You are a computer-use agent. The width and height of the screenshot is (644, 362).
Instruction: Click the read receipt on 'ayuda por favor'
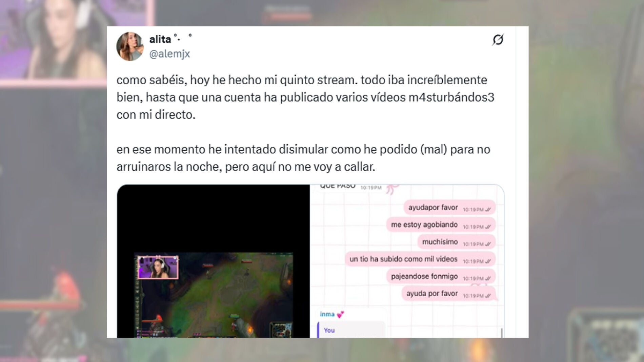pyautogui.click(x=488, y=296)
